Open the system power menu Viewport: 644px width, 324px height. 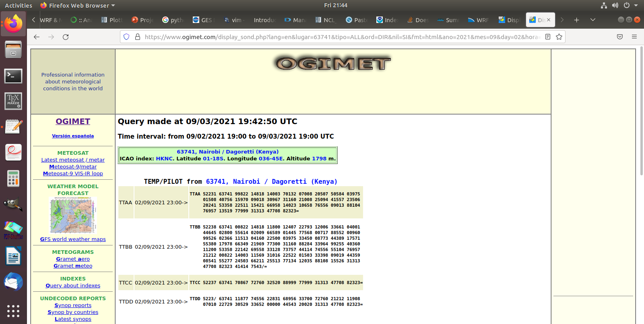tap(630, 5)
